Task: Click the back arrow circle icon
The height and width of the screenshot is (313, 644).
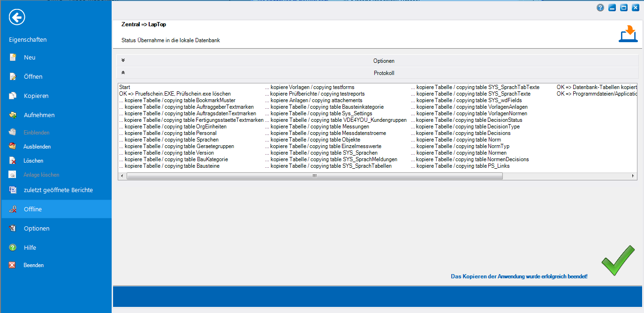Action: pyautogui.click(x=17, y=17)
